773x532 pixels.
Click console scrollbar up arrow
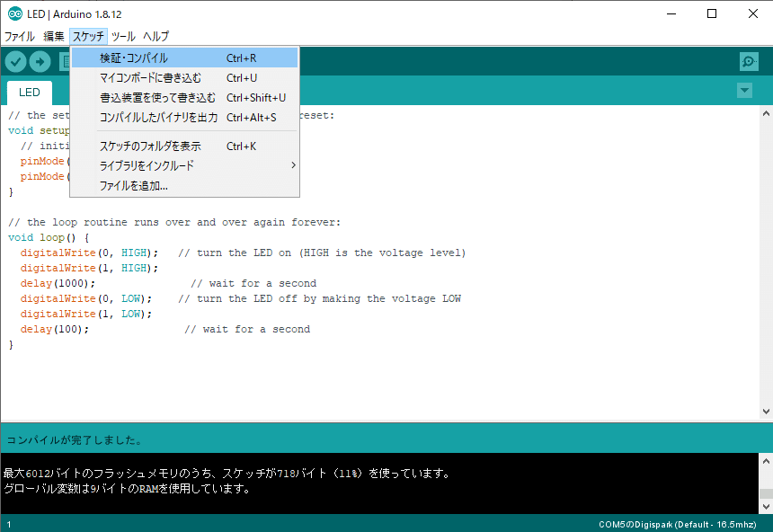tap(766, 462)
